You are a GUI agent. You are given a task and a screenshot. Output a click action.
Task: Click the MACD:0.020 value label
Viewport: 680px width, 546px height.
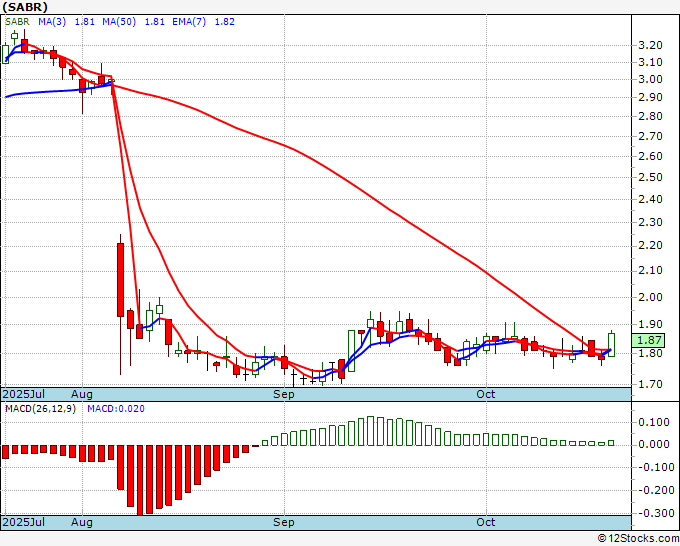click(x=116, y=408)
